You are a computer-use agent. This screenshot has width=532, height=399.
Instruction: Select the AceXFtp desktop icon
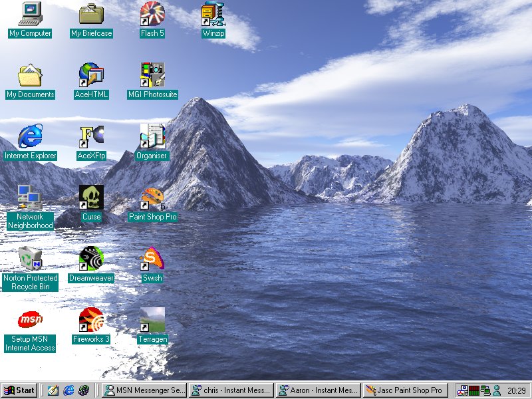[91, 136]
